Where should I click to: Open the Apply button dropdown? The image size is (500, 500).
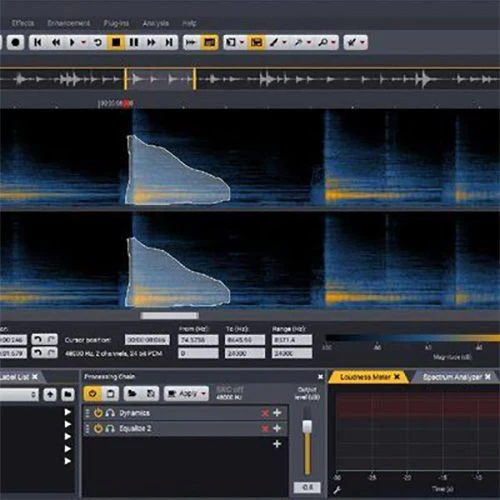coord(204,394)
